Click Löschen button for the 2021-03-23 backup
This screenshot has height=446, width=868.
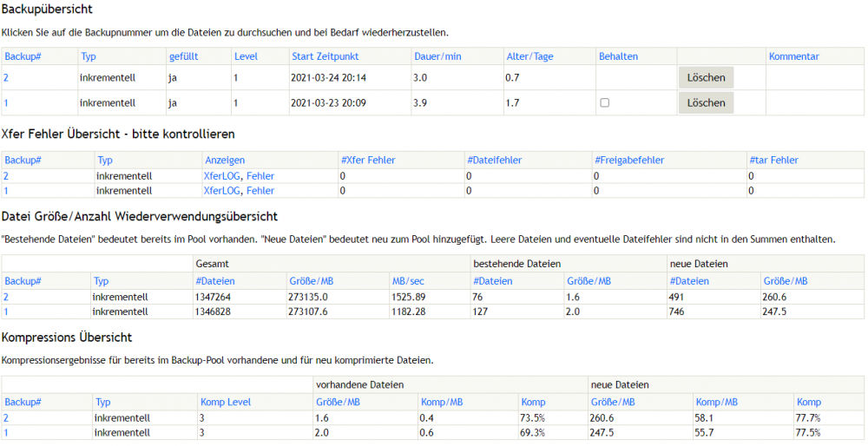[706, 103]
